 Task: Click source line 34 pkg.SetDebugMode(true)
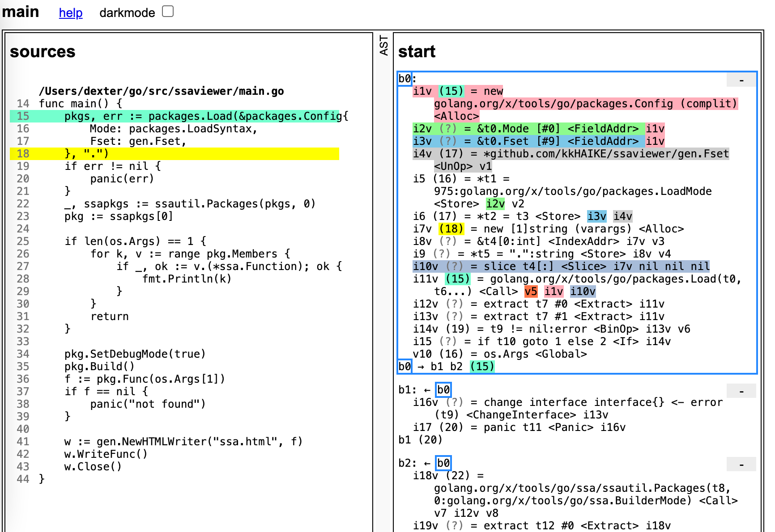tap(135, 354)
